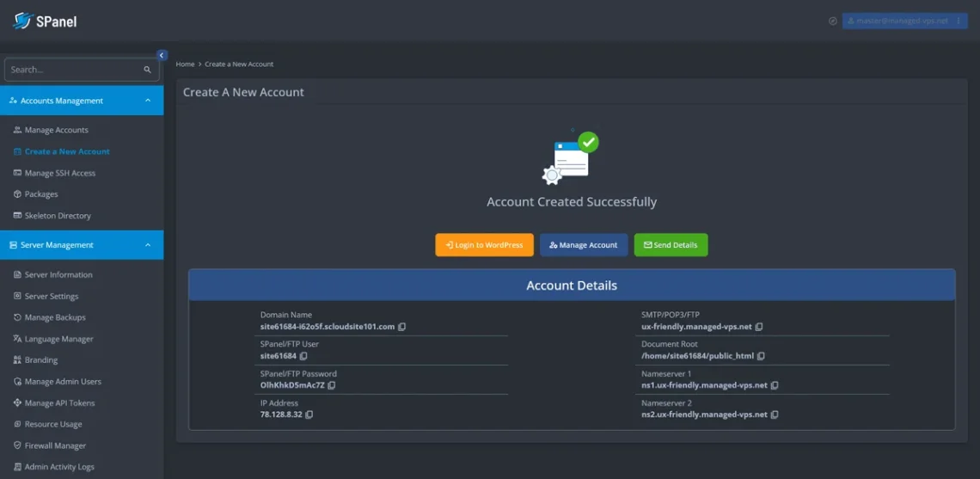Copy the Document Root path

pos(761,356)
